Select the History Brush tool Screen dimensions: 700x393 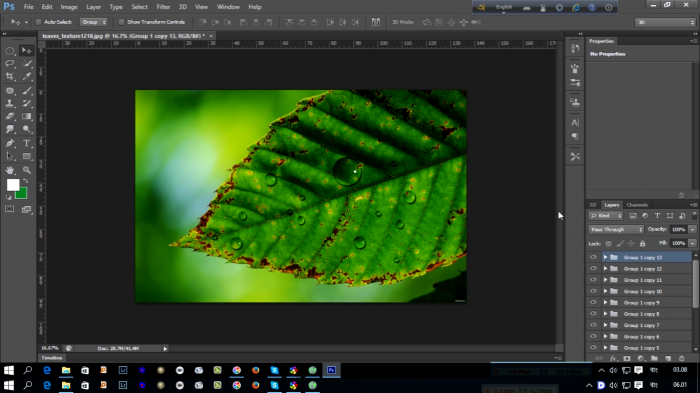tap(27, 104)
